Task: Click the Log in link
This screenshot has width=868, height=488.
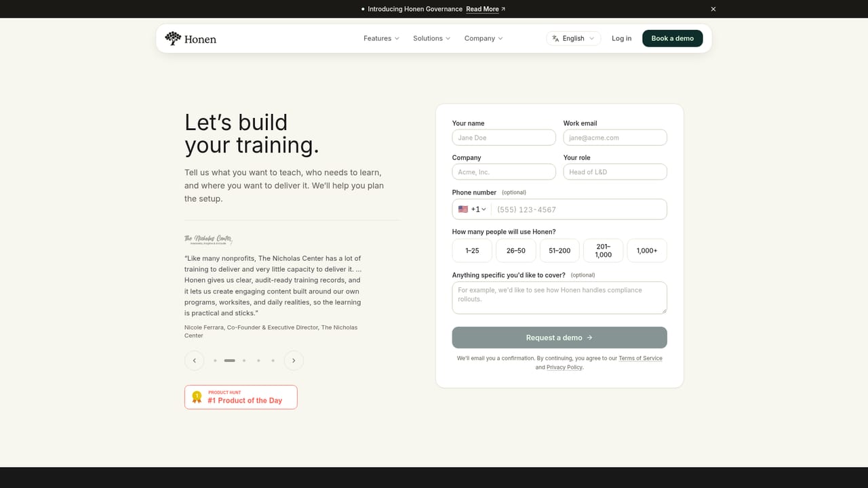Action: (621, 39)
